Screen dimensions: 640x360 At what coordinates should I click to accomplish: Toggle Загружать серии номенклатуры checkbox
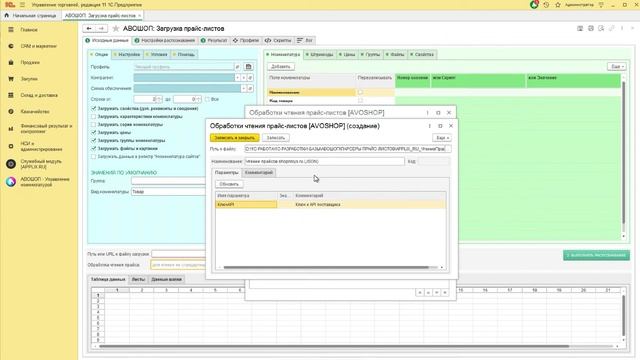point(93,124)
